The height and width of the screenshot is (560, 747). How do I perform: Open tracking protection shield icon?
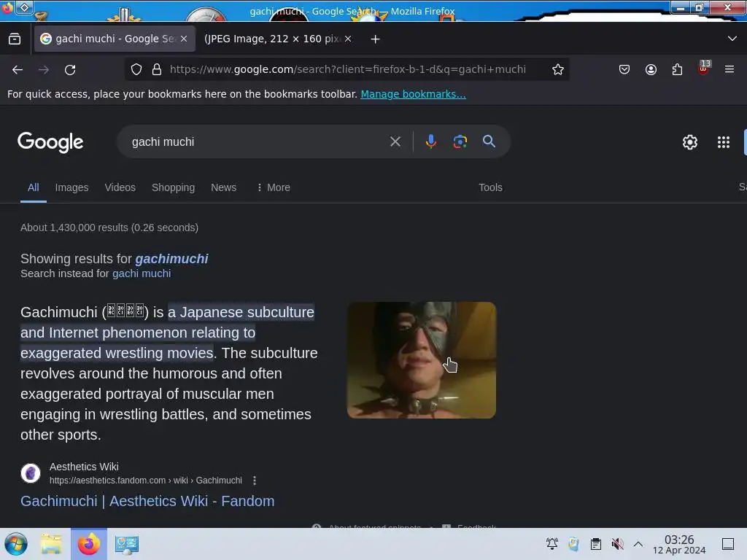pos(136,69)
